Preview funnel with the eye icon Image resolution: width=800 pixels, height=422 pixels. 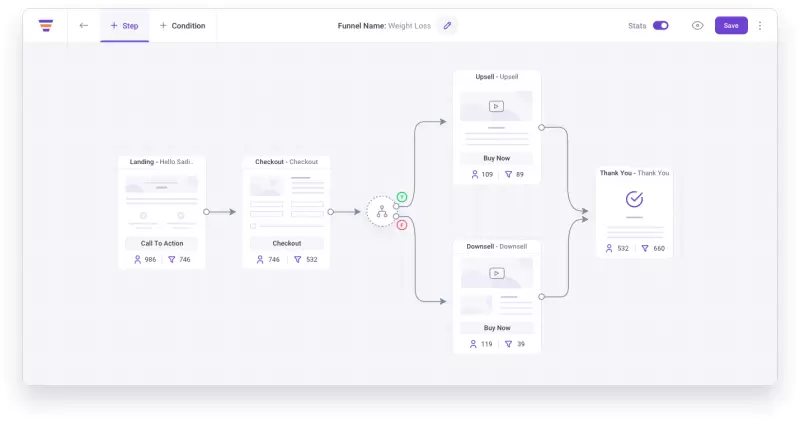[697, 26]
